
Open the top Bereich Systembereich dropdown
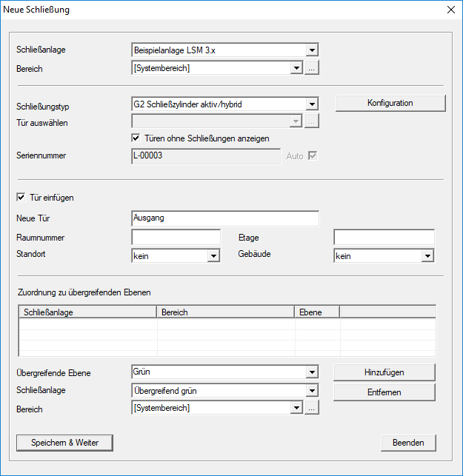pyautogui.click(x=296, y=68)
